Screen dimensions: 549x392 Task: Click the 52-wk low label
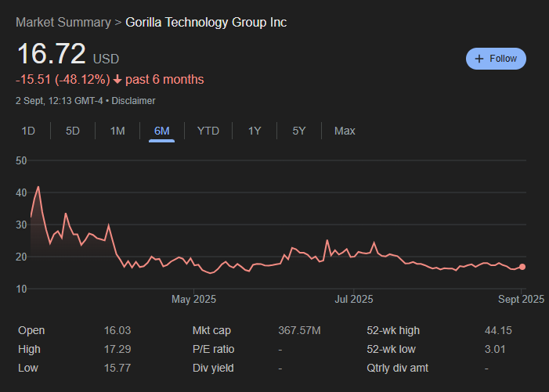click(x=391, y=349)
